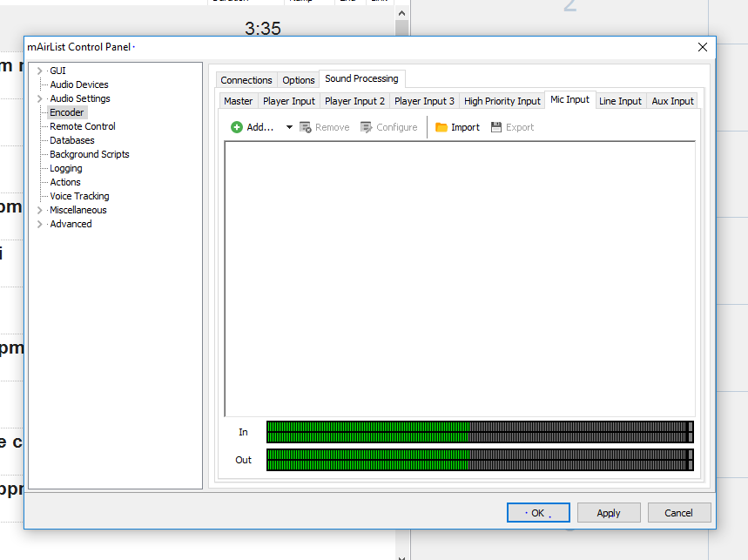Open the Player Input sub-tab
This screenshot has height=560, width=748.
coord(289,101)
